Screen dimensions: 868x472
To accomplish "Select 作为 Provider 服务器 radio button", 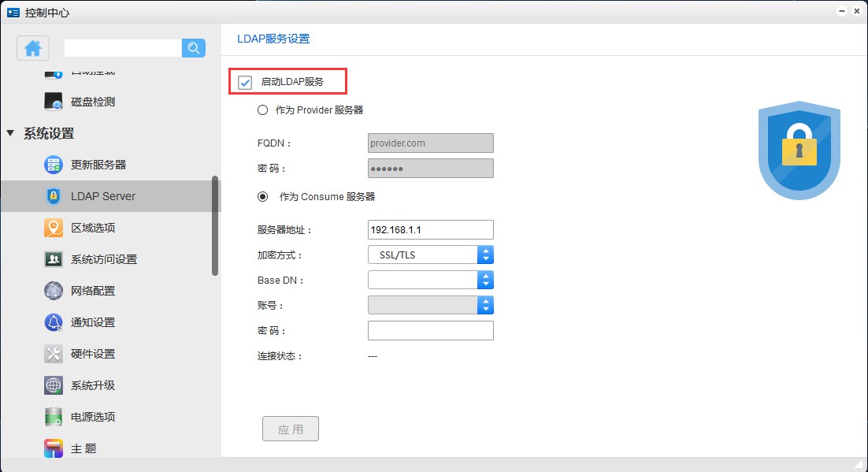I will click(x=263, y=110).
